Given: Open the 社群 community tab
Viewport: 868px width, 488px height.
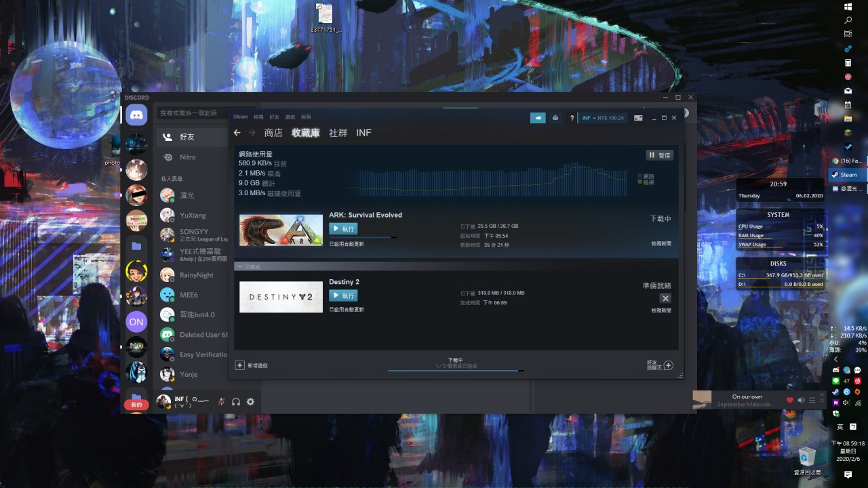Looking at the screenshot, I should point(338,133).
